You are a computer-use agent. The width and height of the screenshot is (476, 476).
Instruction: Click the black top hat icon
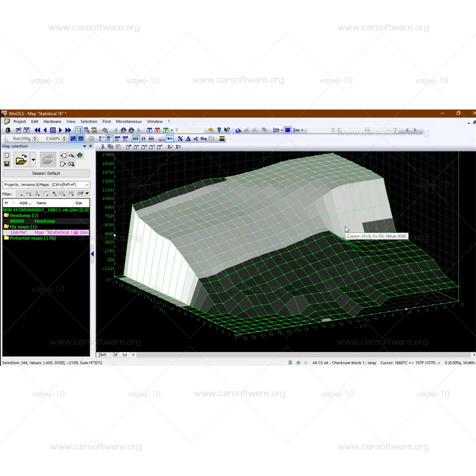pos(8,130)
